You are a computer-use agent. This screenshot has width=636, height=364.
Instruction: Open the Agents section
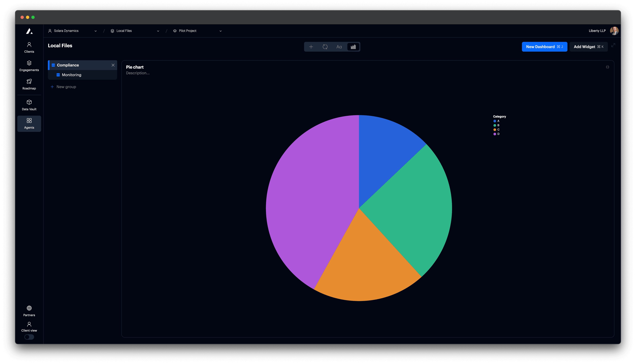pos(29,123)
